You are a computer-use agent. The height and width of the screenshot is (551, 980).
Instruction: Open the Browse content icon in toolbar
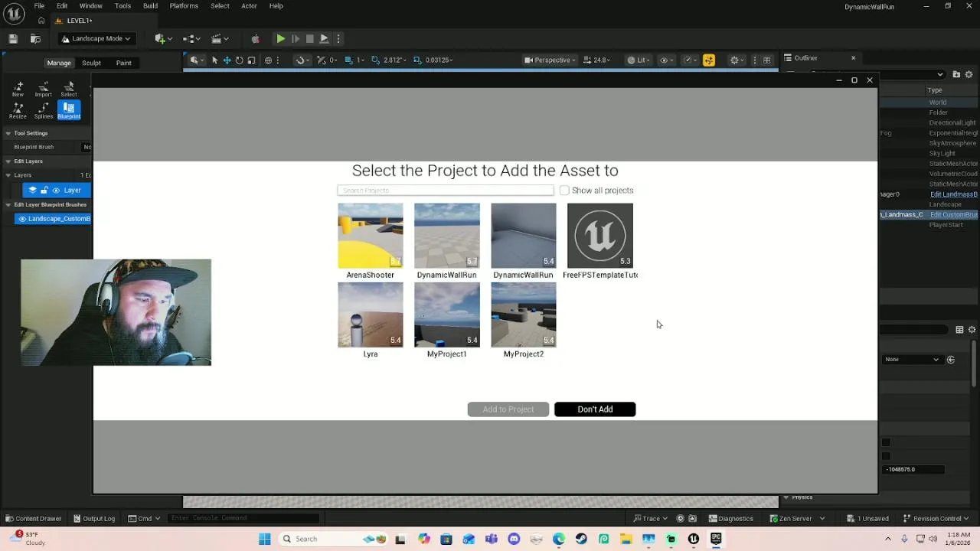click(35, 38)
